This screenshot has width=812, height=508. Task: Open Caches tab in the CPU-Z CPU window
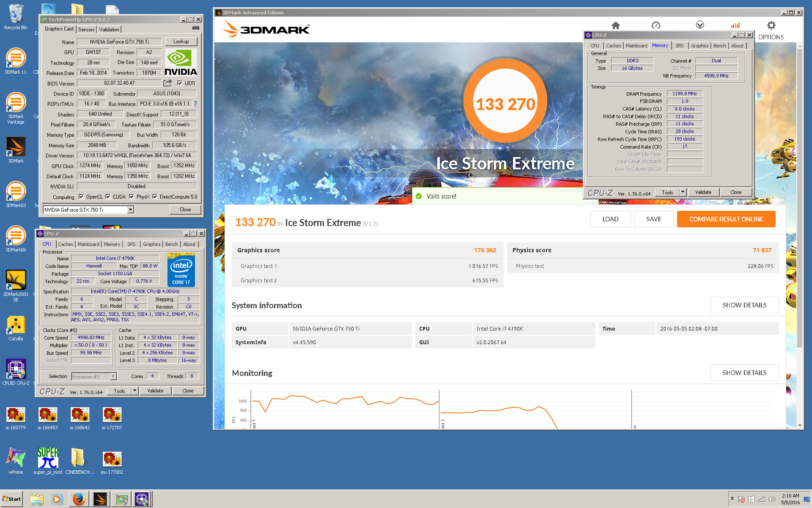[66, 244]
